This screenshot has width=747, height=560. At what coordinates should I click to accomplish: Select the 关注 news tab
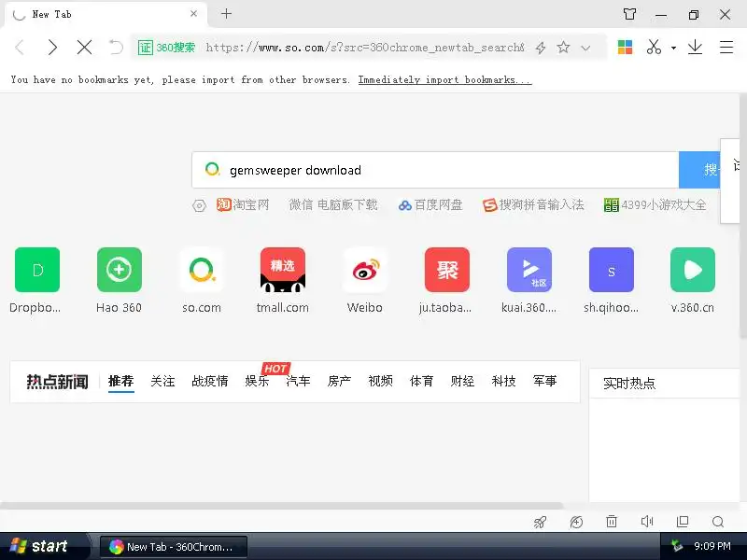(x=162, y=382)
